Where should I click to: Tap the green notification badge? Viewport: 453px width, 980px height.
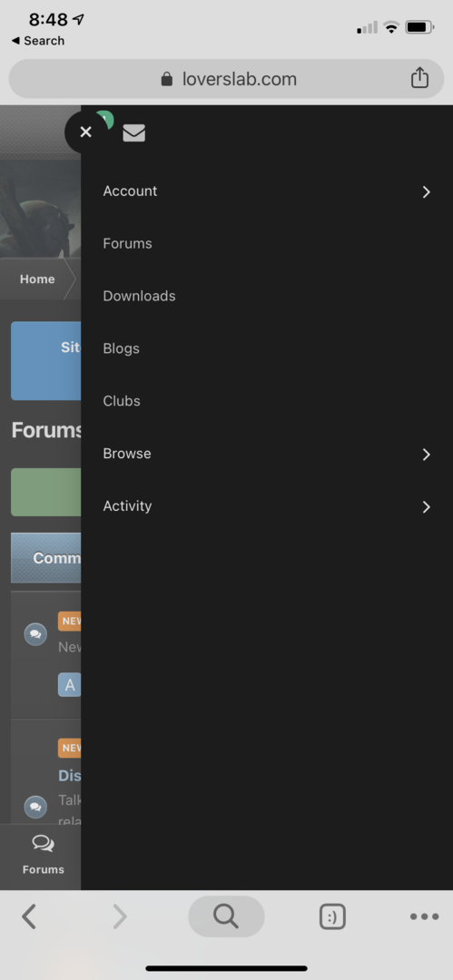pos(105,117)
